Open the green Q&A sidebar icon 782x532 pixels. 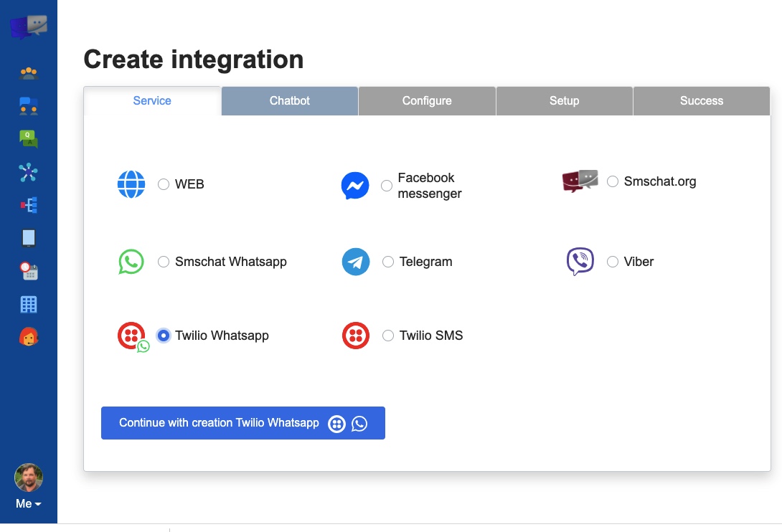(29, 139)
